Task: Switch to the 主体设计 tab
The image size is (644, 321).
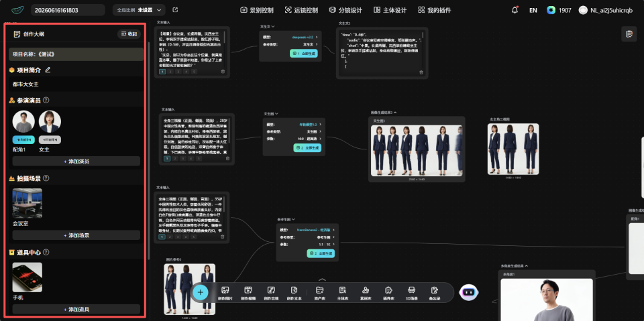Action: [390, 10]
